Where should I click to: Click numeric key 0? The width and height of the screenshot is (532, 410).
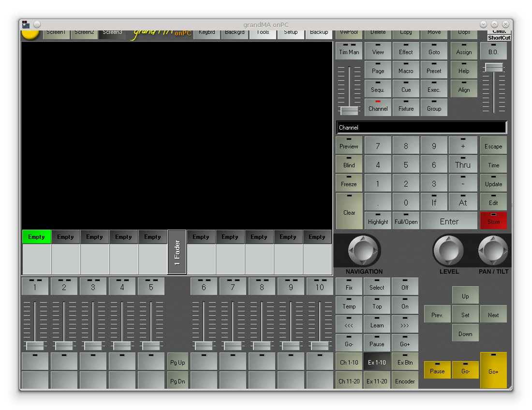click(x=406, y=202)
